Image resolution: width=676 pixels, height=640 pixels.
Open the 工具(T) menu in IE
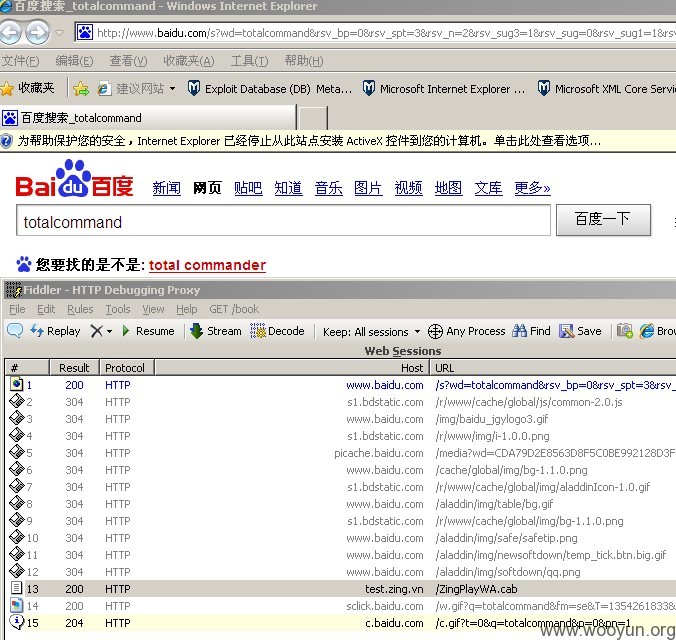250,61
